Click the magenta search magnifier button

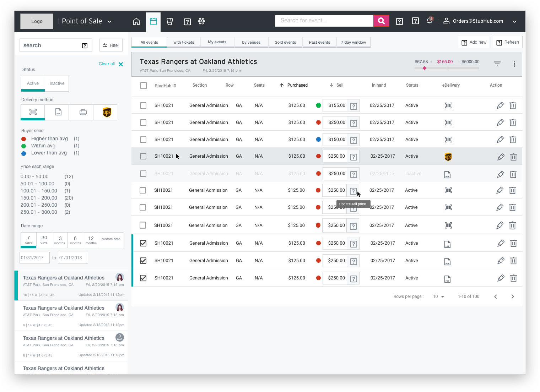381,21
